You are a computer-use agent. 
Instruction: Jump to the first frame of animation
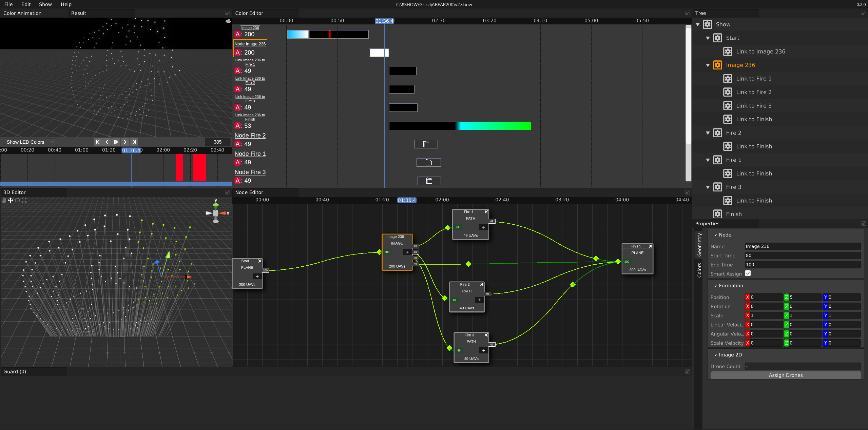[98, 142]
